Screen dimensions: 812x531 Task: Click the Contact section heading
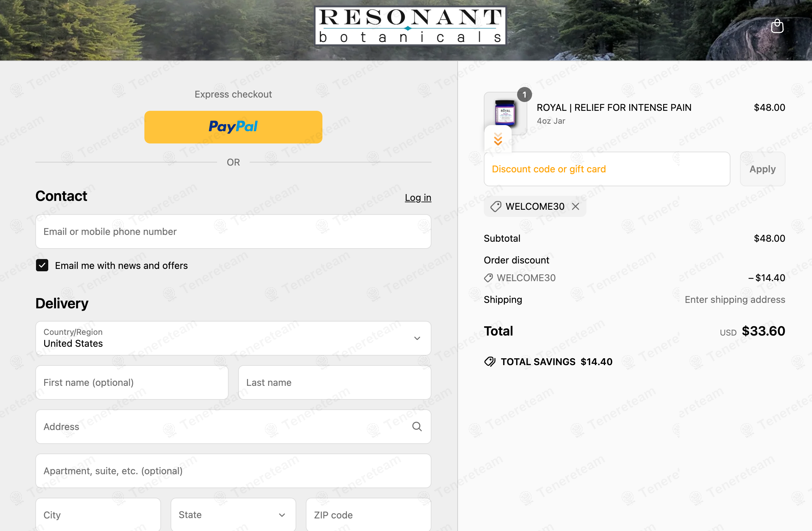[x=61, y=196]
